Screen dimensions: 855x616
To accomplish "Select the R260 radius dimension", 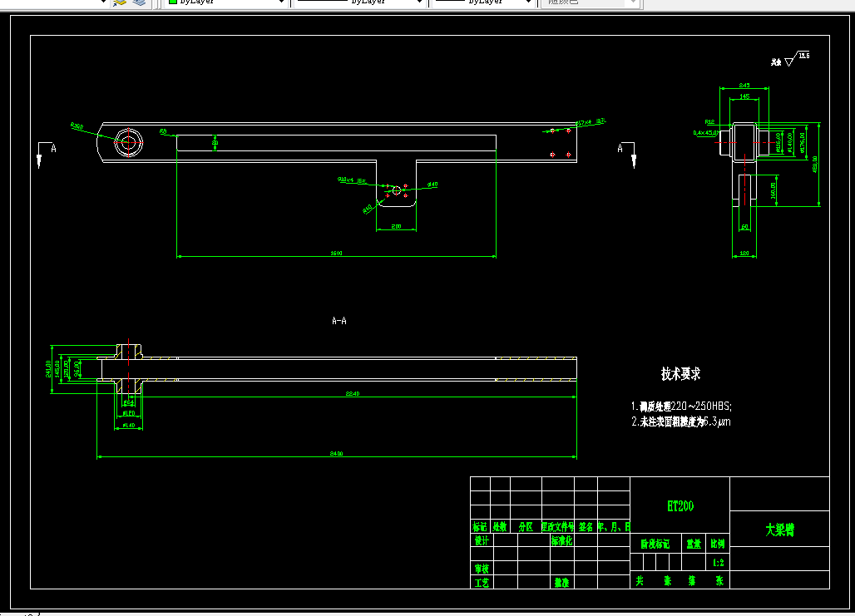I will (x=77, y=126).
